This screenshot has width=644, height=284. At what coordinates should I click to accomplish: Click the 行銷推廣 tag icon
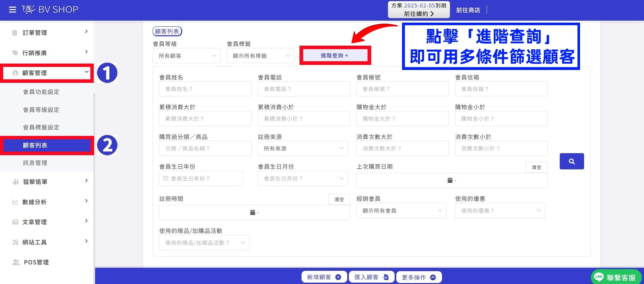pyautogui.click(x=15, y=53)
